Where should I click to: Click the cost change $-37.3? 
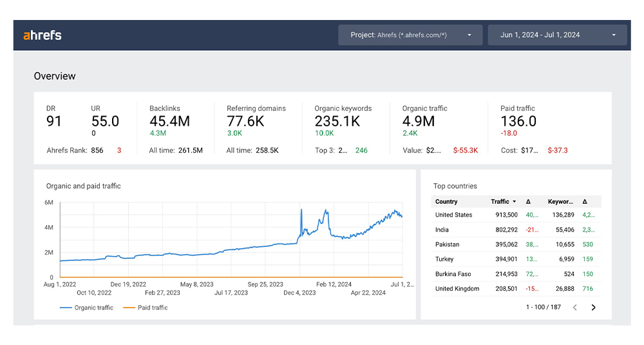(x=558, y=150)
